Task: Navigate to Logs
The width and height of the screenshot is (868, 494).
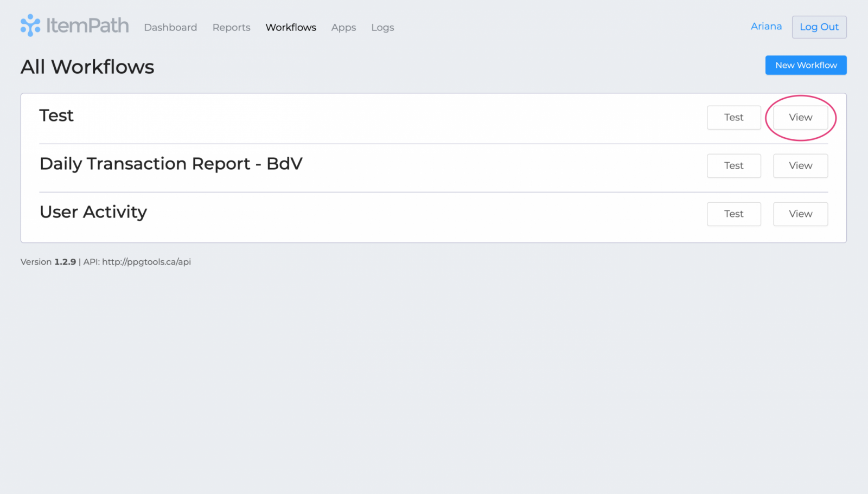Action: (x=382, y=27)
